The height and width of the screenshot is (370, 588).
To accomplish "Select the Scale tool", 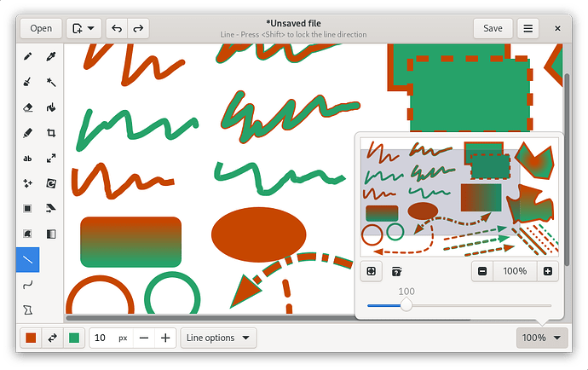I will tap(51, 159).
